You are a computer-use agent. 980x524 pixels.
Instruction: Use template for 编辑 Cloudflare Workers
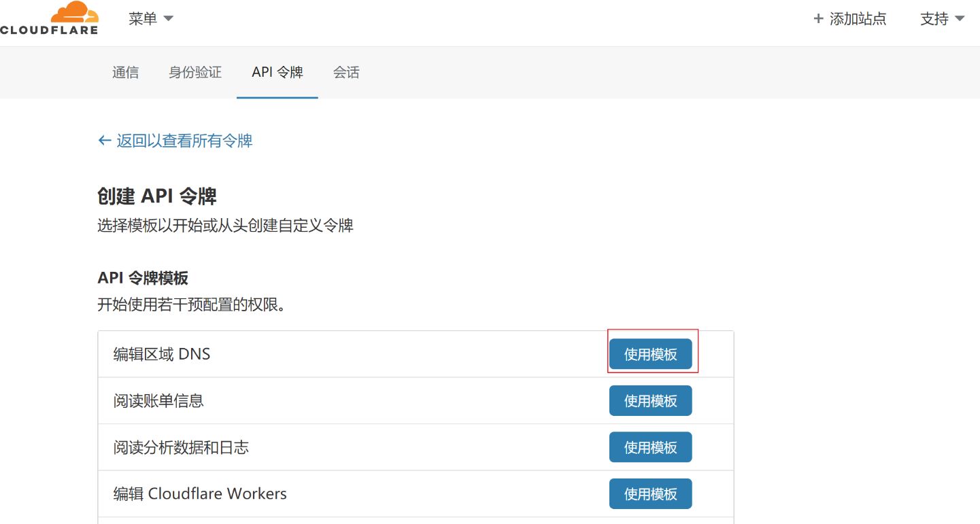point(651,493)
